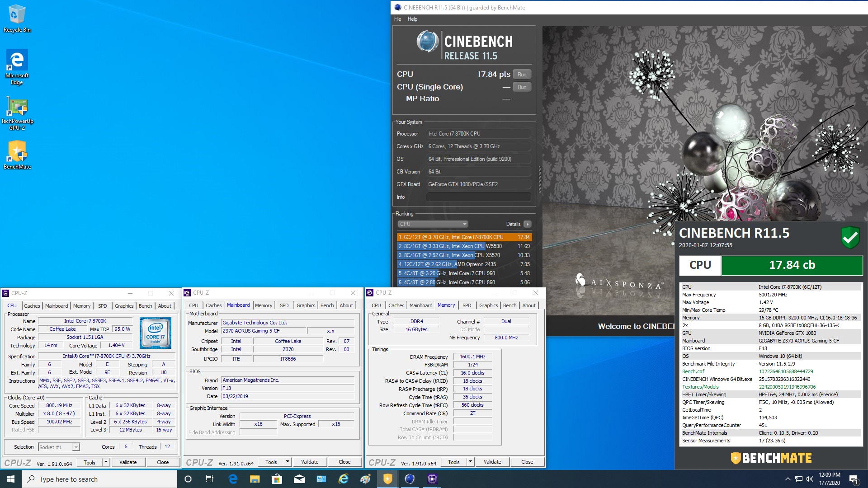
Task: Click Validate in first CPU-Z window
Action: pos(128,462)
